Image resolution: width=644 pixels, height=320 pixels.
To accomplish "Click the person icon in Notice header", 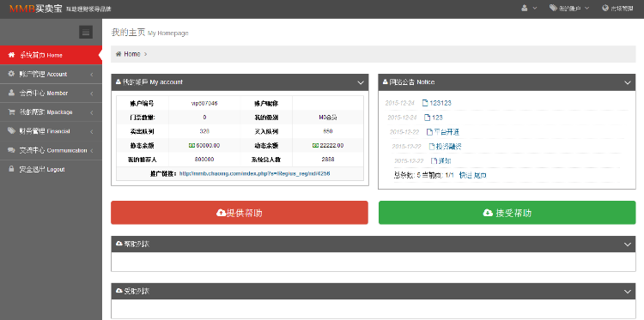I will click(386, 82).
